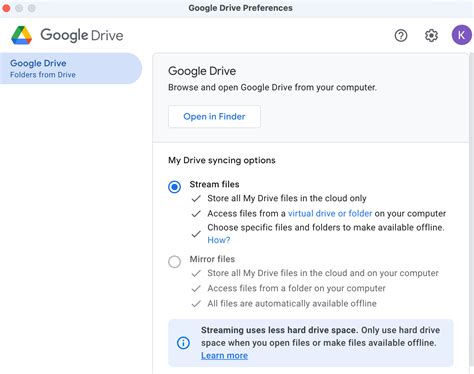
Task: Click the Mirror files label
Action: tap(212, 259)
